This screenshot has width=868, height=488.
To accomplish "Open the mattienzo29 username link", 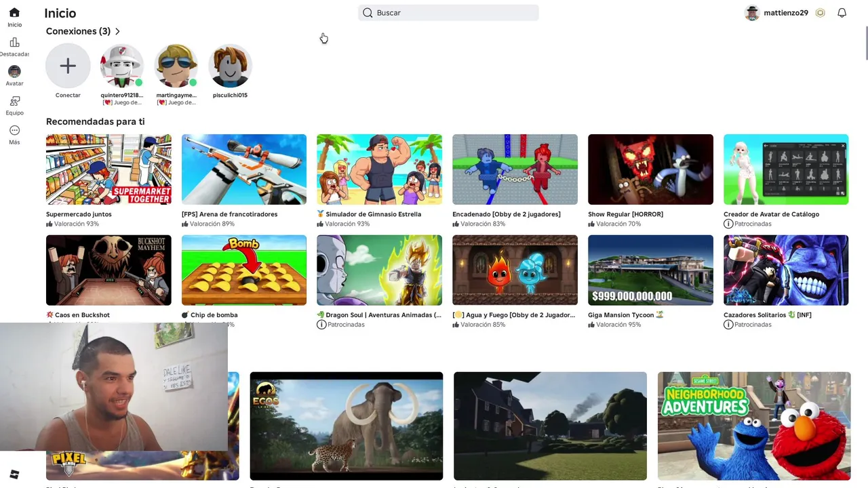I will tap(786, 13).
